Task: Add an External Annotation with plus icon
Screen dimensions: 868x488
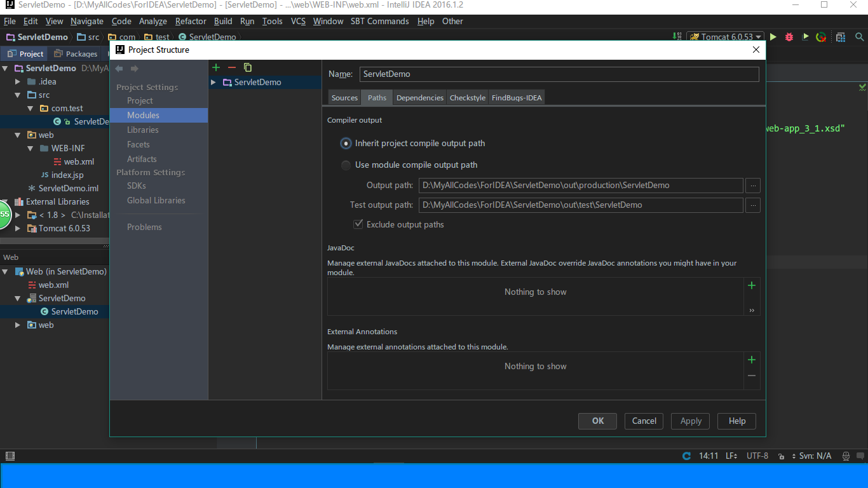Action: coord(752,360)
